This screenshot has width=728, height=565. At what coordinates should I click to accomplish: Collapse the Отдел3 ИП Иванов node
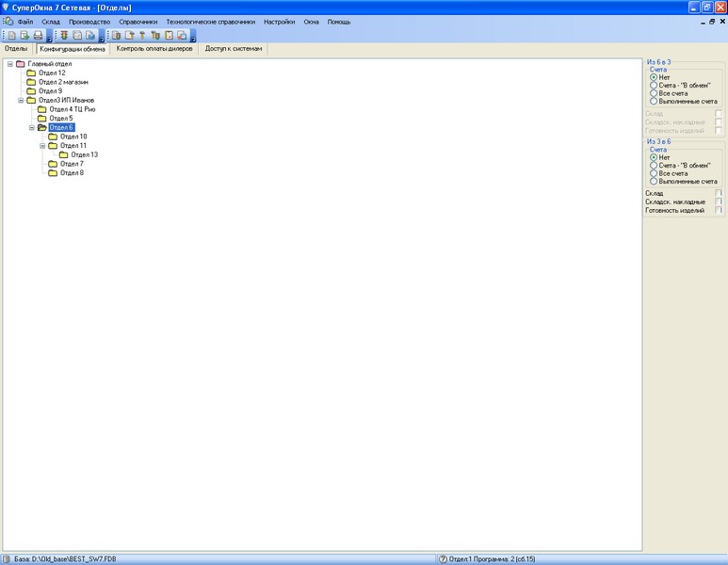click(x=21, y=100)
